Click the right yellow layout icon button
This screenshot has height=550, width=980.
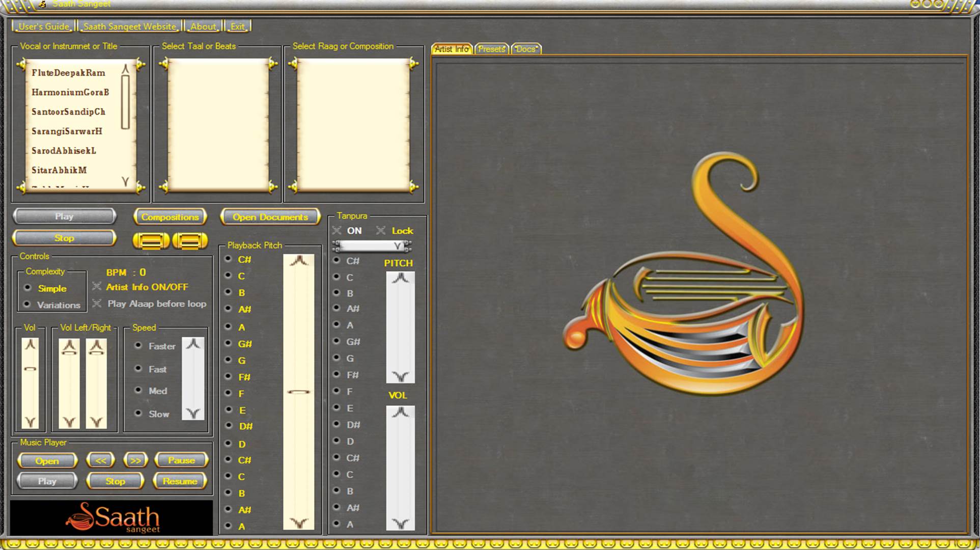pos(190,240)
